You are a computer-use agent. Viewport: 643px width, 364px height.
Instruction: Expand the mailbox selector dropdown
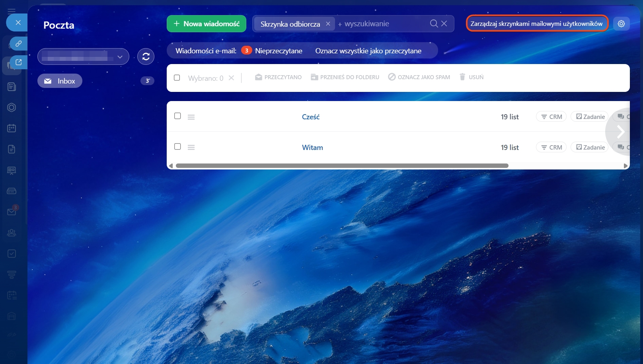[x=83, y=56]
